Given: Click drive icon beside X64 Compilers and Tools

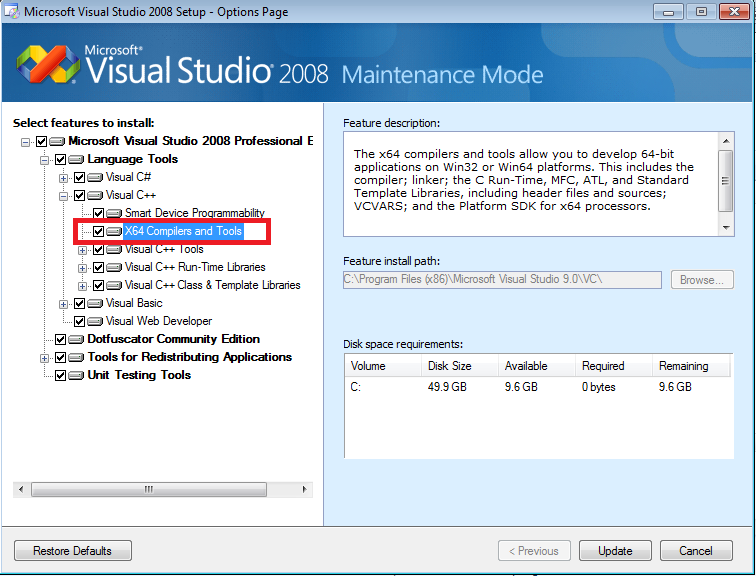Looking at the screenshot, I should 114,231.
